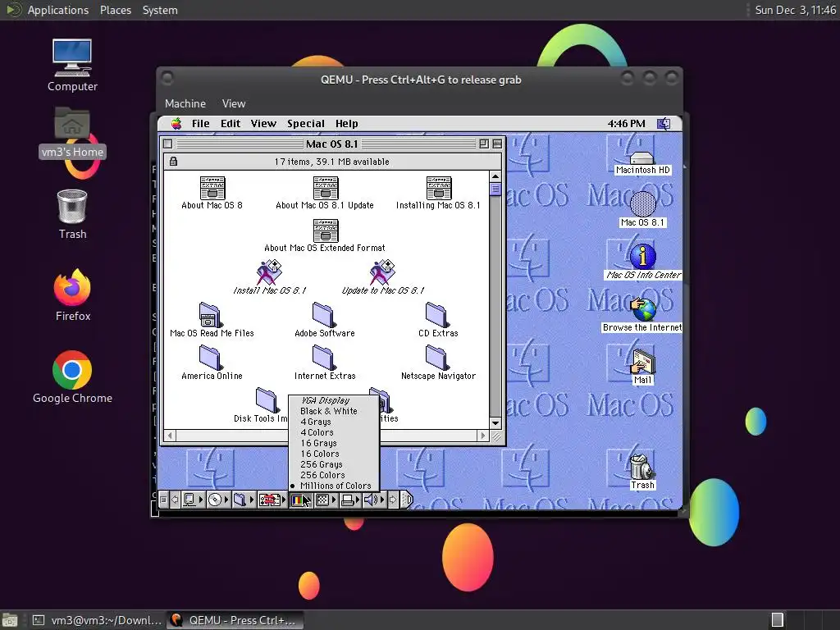Open the QEMU View menu

pos(234,103)
